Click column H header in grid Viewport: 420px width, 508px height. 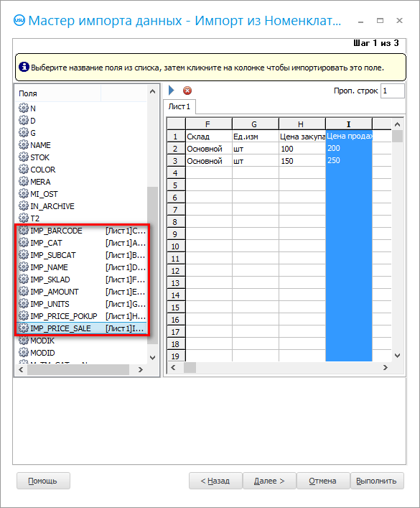(302, 124)
